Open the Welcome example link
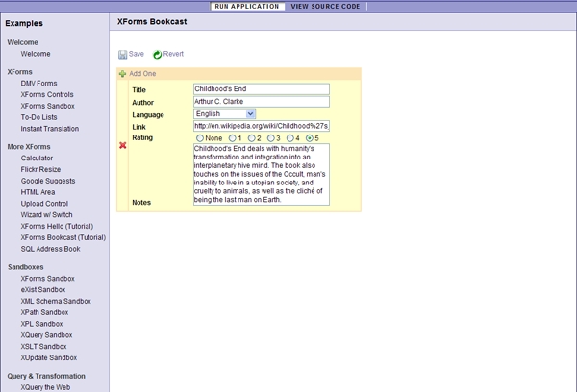This screenshot has width=577, height=392. click(x=36, y=54)
